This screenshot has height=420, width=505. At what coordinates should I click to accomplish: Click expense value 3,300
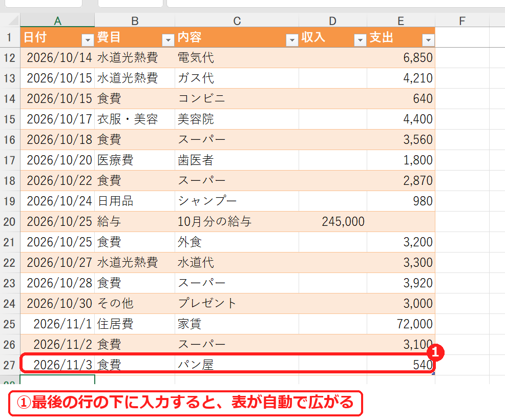point(401,262)
